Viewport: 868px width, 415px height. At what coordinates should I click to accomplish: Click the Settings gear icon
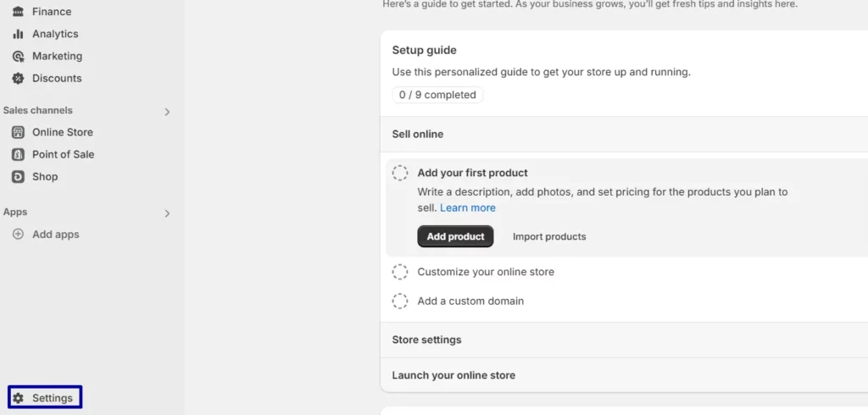point(19,398)
